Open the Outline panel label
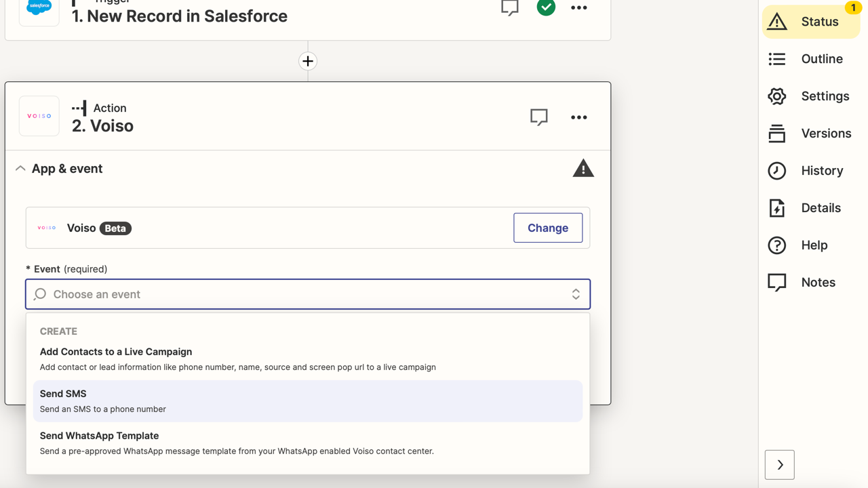This screenshot has width=868, height=488. (822, 59)
